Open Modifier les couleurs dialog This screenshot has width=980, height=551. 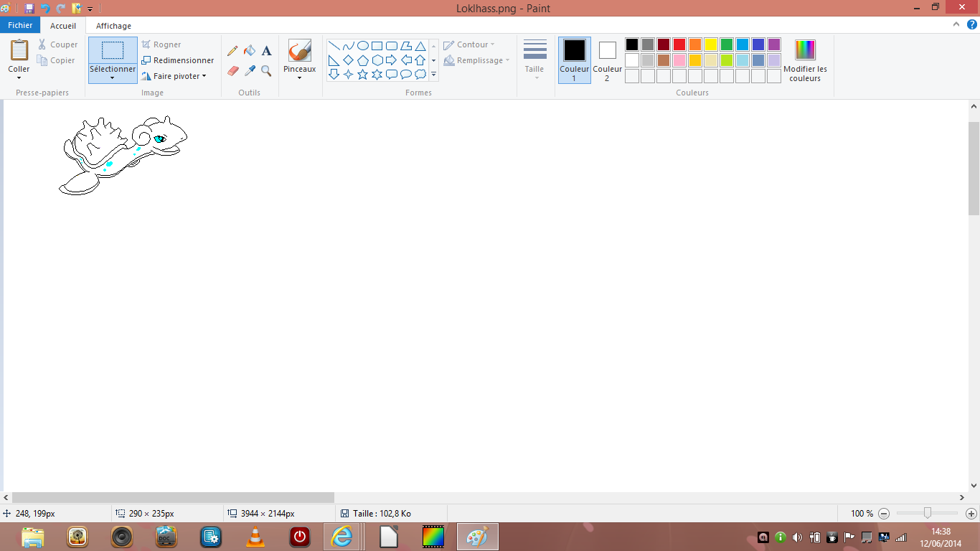(x=805, y=60)
